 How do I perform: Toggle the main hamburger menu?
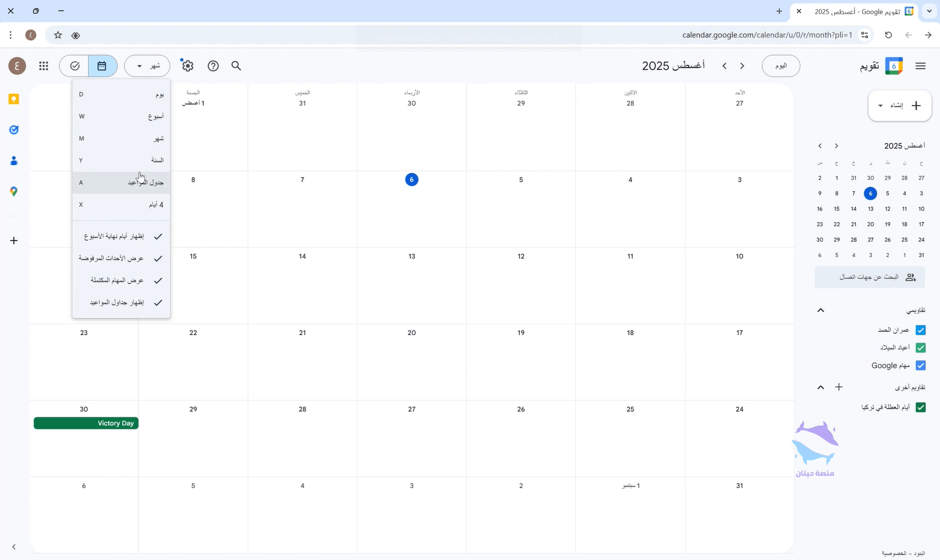click(x=920, y=66)
